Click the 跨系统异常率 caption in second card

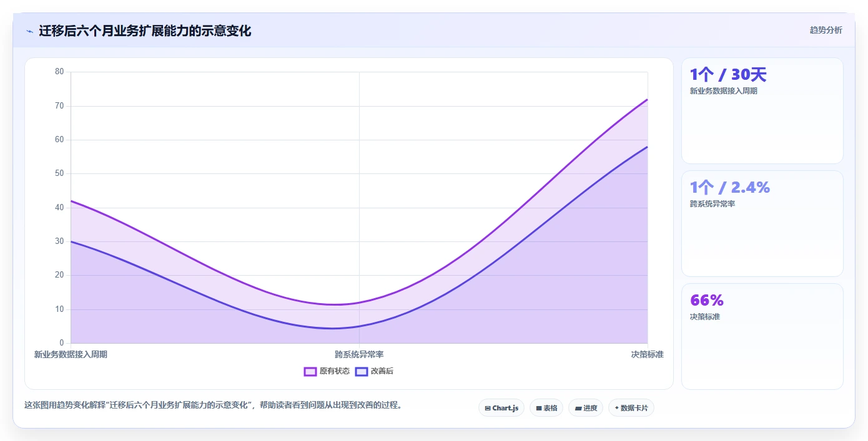click(x=712, y=204)
